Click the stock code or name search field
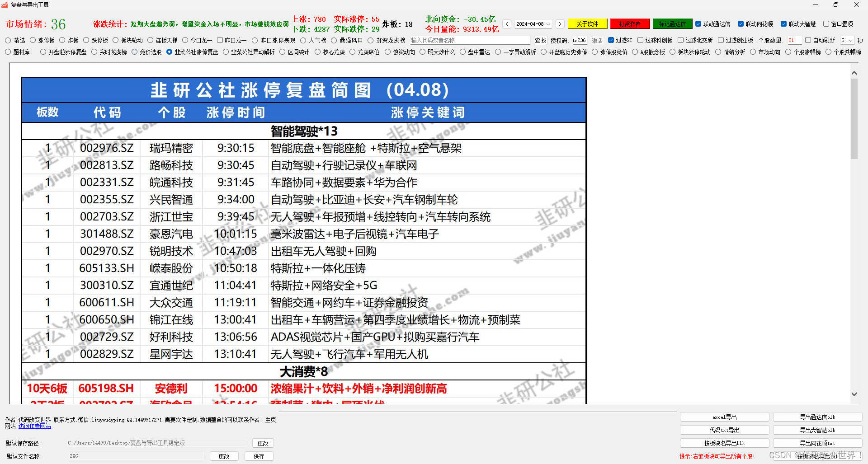 (470, 40)
